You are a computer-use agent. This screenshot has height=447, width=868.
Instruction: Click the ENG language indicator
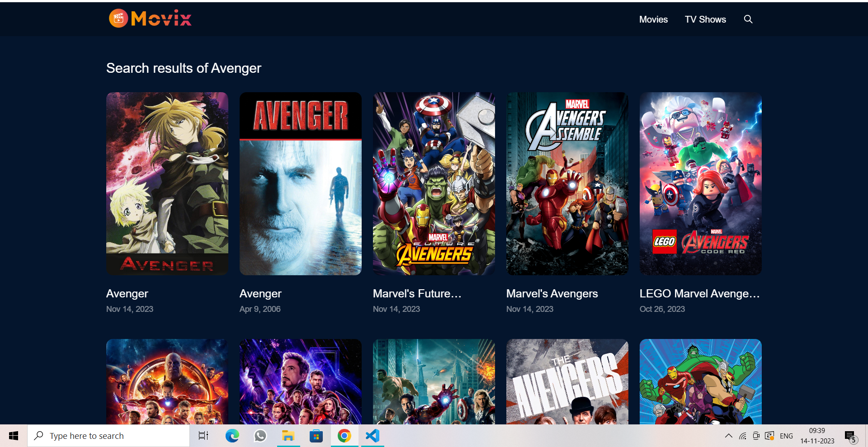click(x=786, y=436)
